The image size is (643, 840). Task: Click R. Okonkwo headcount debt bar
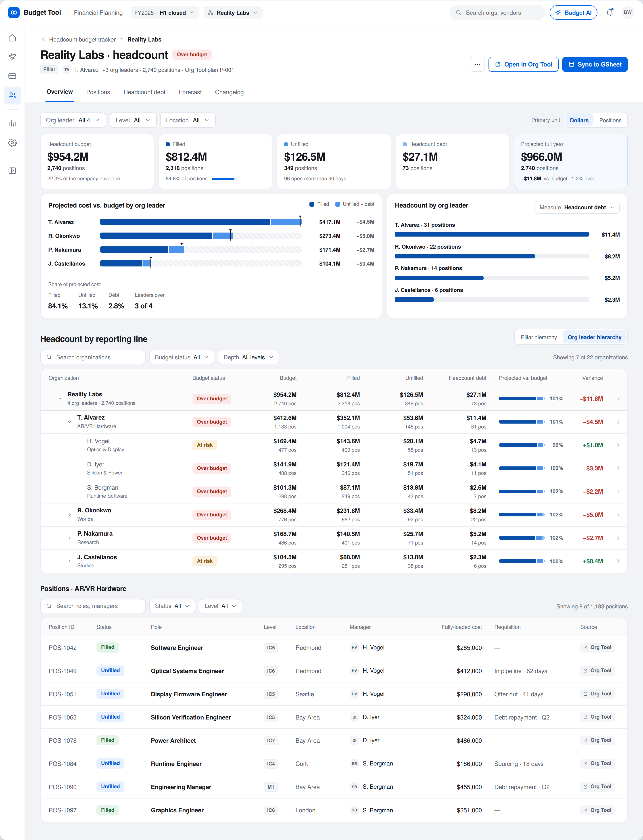point(492,256)
